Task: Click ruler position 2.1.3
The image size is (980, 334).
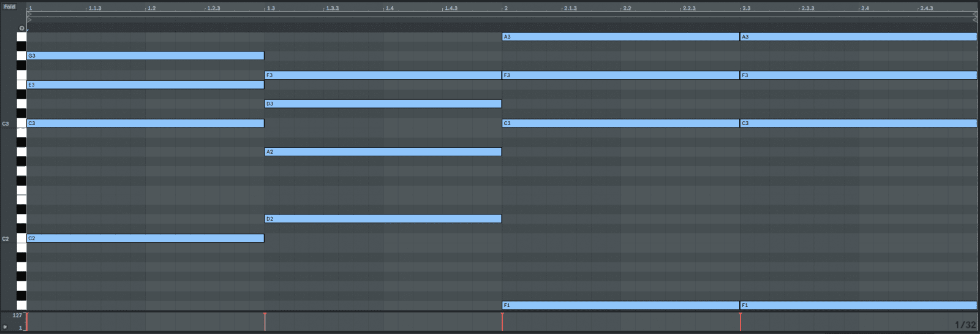Action: [570, 8]
